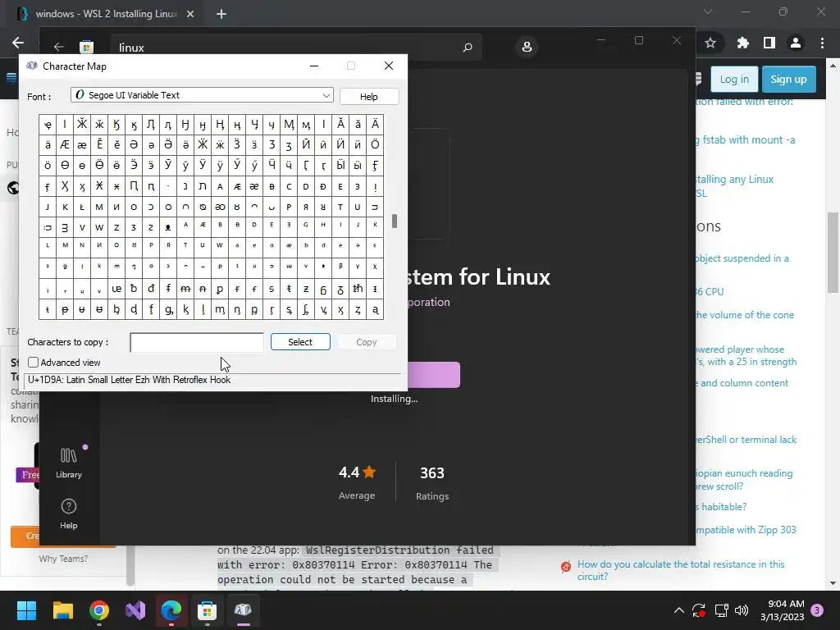Open the taskbar clock and date
The width and height of the screenshot is (840, 630).
coord(783,610)
